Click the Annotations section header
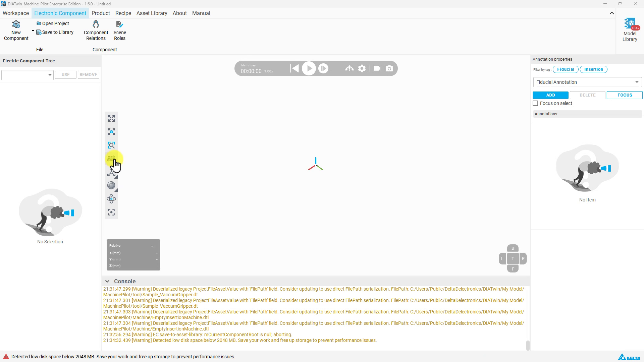The height and width of the screenshot is (362, 644). point(587,114)
